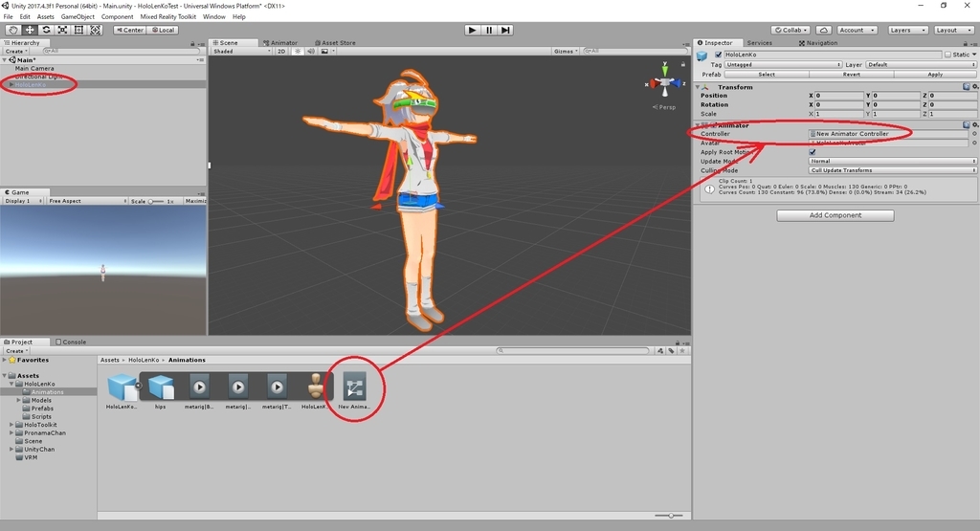Viewport: 980px width, 531px height.
Task: Click the prefab Select button
Action: (767, 75)
